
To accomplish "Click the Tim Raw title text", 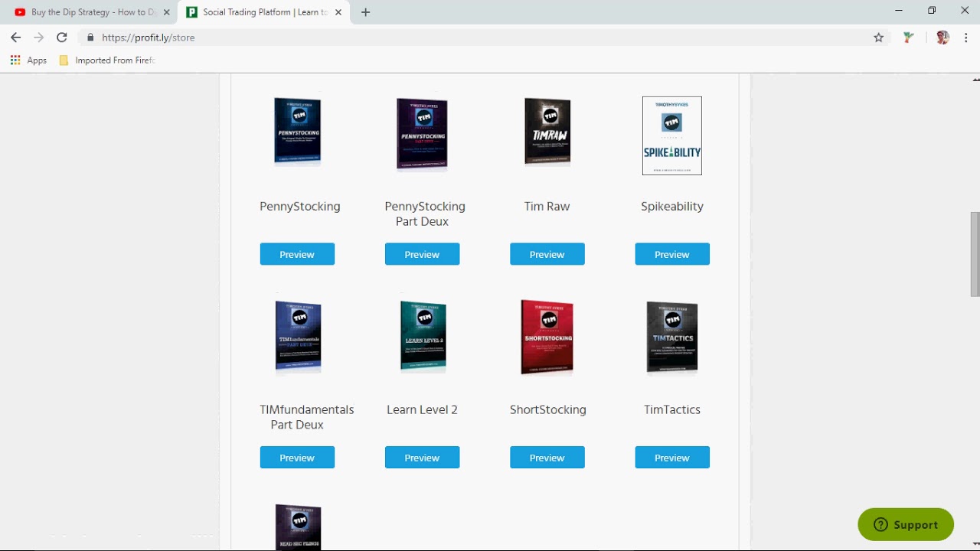I will pyautogui.click(x=547, y=207).
